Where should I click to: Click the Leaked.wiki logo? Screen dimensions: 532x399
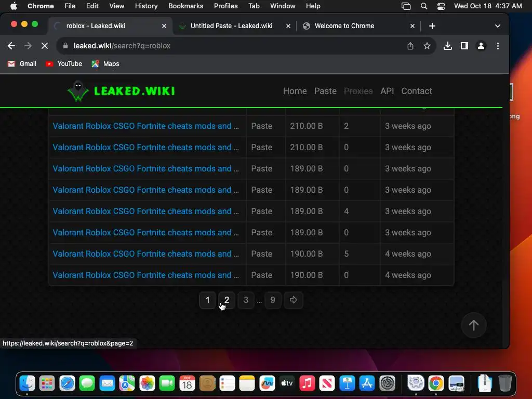click(121, 91)
